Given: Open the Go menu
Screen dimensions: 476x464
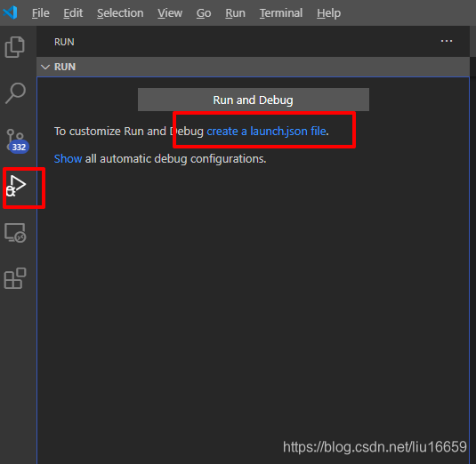Looking at the screenshot, I should point(204,13).
